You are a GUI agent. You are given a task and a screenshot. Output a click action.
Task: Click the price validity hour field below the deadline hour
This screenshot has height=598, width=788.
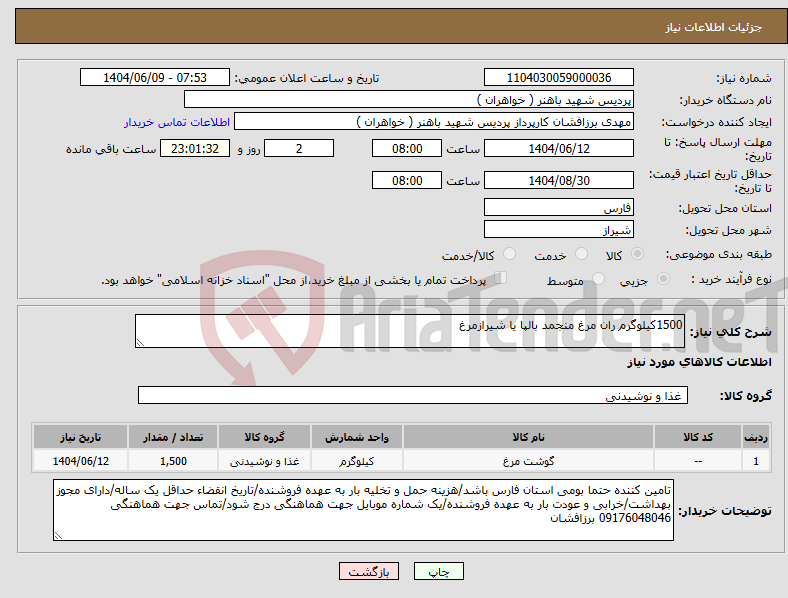(x=407, y=180)
